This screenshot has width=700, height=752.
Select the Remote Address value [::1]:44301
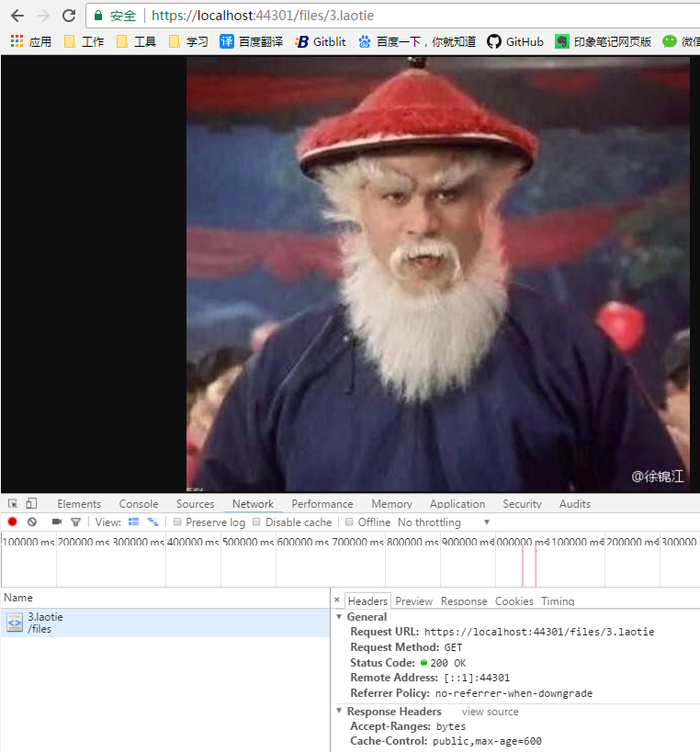pos(477,678)
